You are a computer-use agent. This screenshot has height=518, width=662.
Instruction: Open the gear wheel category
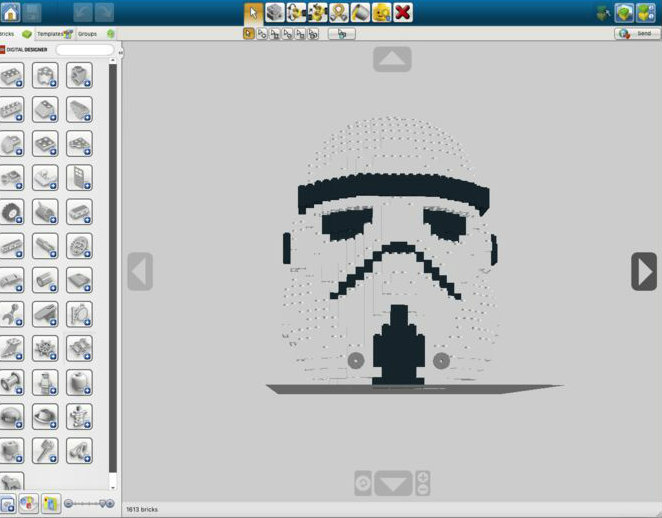pyautogui.click(x=79, y=246)
